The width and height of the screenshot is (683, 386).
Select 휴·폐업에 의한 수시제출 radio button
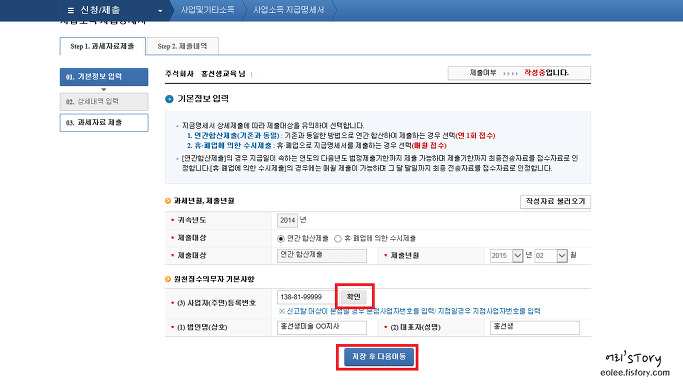(x=338, y=239)
